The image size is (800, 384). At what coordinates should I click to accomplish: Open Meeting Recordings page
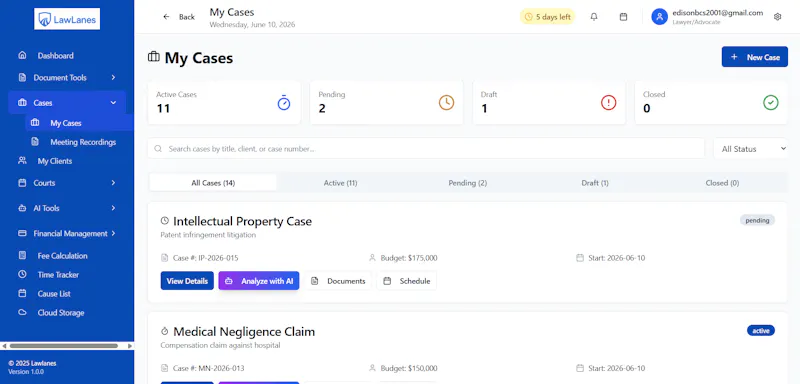(x=83, y=142)
